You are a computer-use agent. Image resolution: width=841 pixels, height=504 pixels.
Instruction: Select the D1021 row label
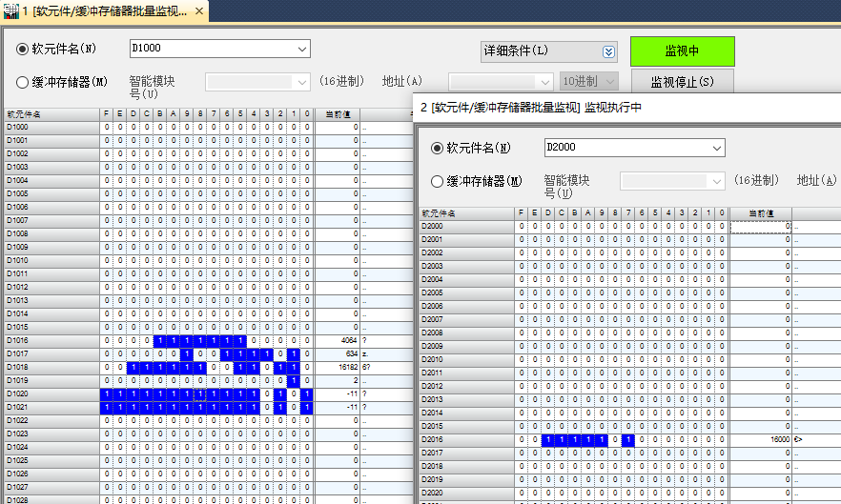tap(52, 407)
